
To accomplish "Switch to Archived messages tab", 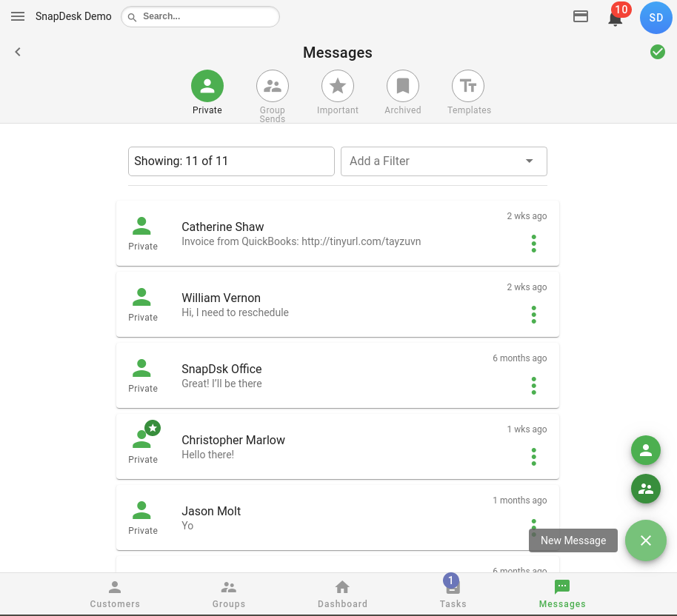I will [403, 93].
